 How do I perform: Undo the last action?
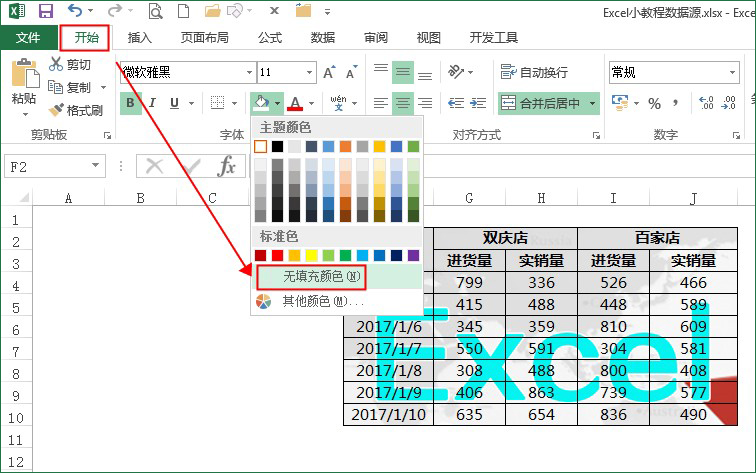[x=74, y=10]
